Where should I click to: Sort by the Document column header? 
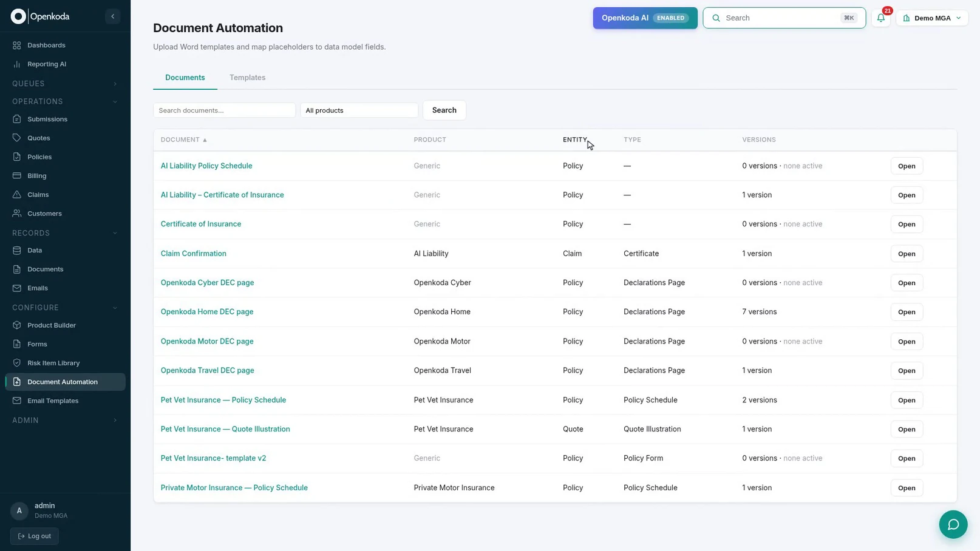[x=184, y=140]
